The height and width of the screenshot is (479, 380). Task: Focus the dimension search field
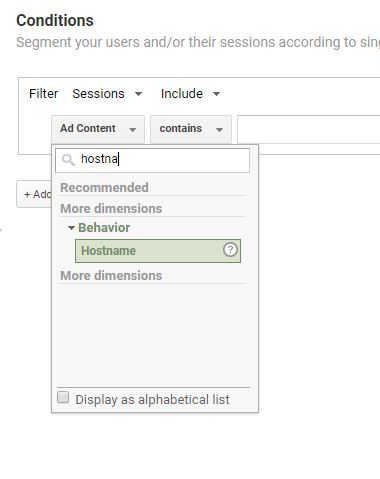152,160
